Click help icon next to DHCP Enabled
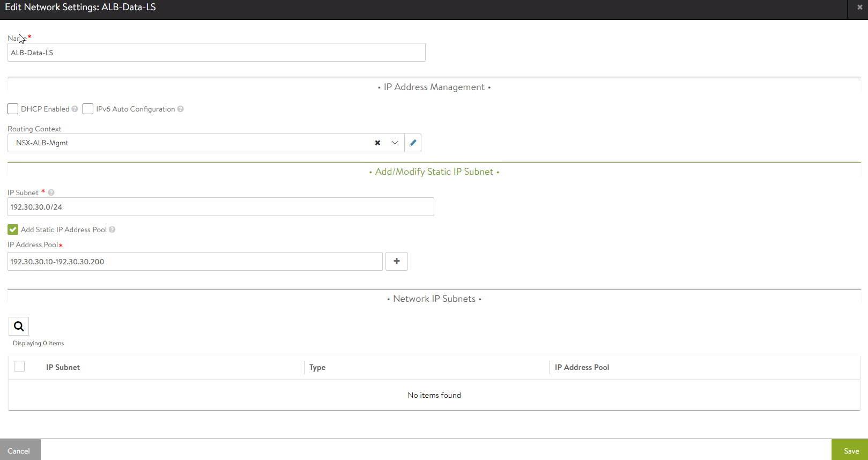868x460 pixels. (75, 109)
